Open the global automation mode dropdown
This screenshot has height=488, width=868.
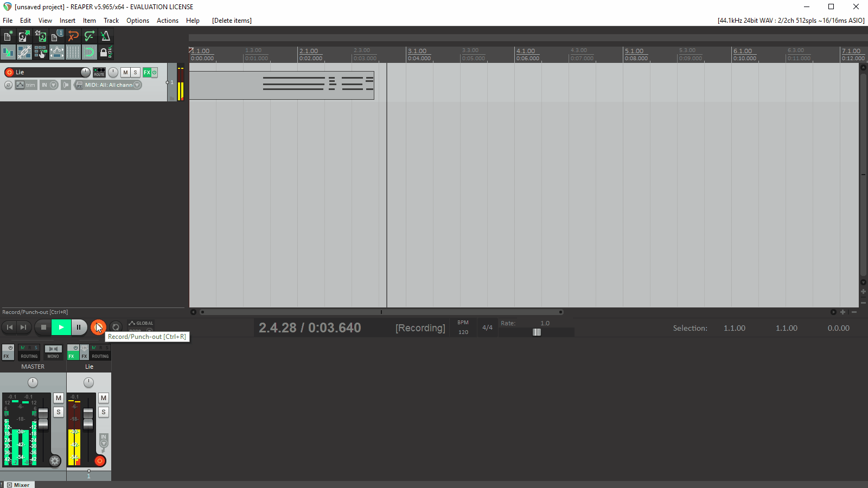tap(150, 331)
